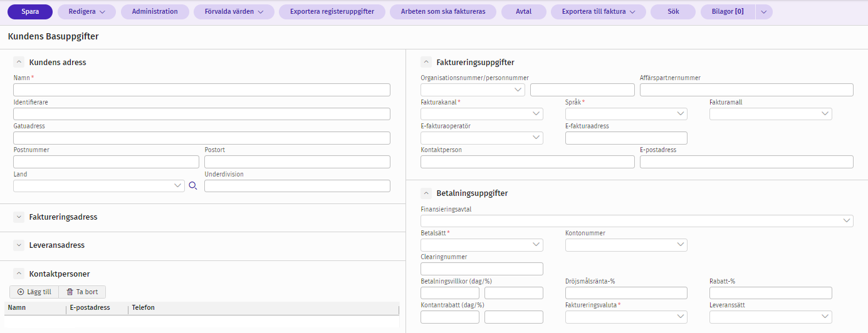This screenshot has height=333, width=868.
Task: Click the Lägg till button
Action: [x=34, y=292]
